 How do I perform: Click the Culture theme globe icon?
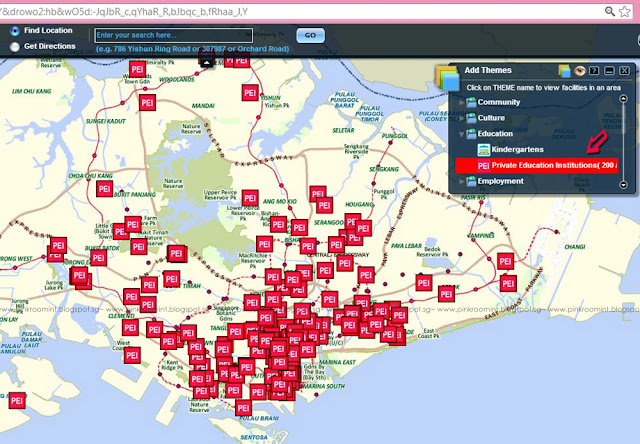pos(471,118)
